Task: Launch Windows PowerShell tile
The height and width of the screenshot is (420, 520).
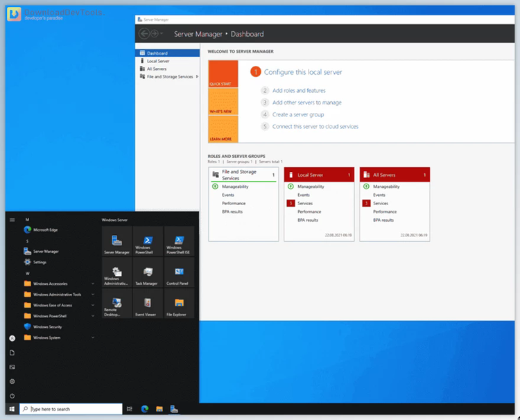Action: tap(148, 241)
